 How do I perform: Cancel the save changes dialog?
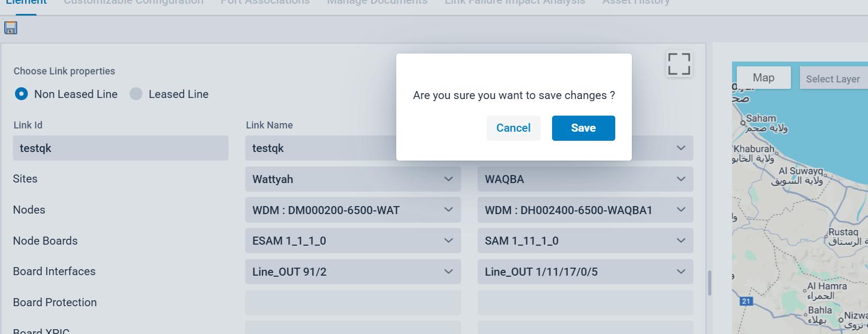pyautogui.click(x=513, y=128)
